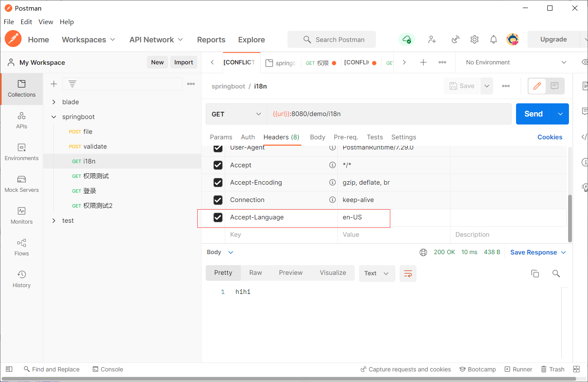Screen dimensions: 588x382
Task: Open the capture requests satellite icon
Action: coord(455,39)
